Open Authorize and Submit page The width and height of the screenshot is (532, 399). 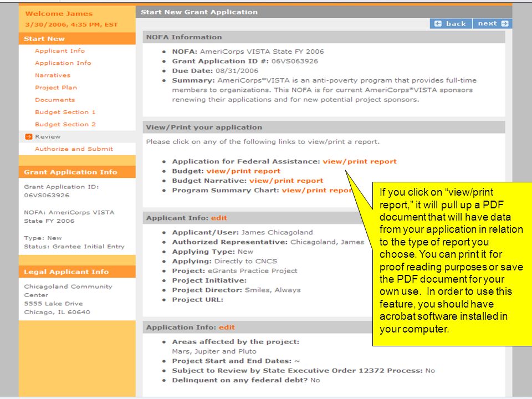(74, 149)
